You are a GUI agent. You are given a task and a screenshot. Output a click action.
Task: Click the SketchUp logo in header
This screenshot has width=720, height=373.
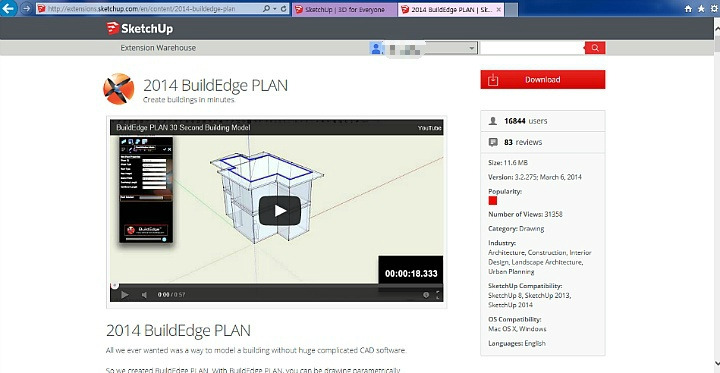(140, 28)
